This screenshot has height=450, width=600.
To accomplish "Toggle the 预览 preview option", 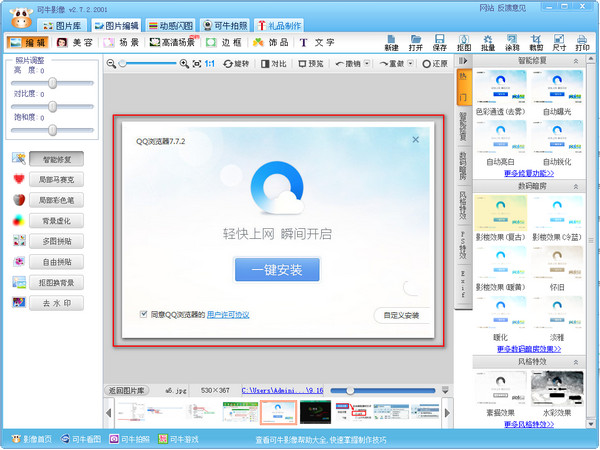I will (311, 64).
